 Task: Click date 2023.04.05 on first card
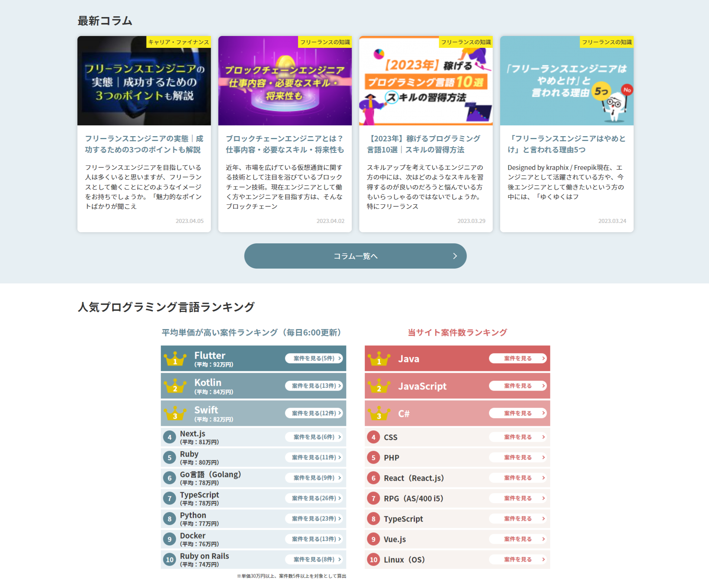189,221
